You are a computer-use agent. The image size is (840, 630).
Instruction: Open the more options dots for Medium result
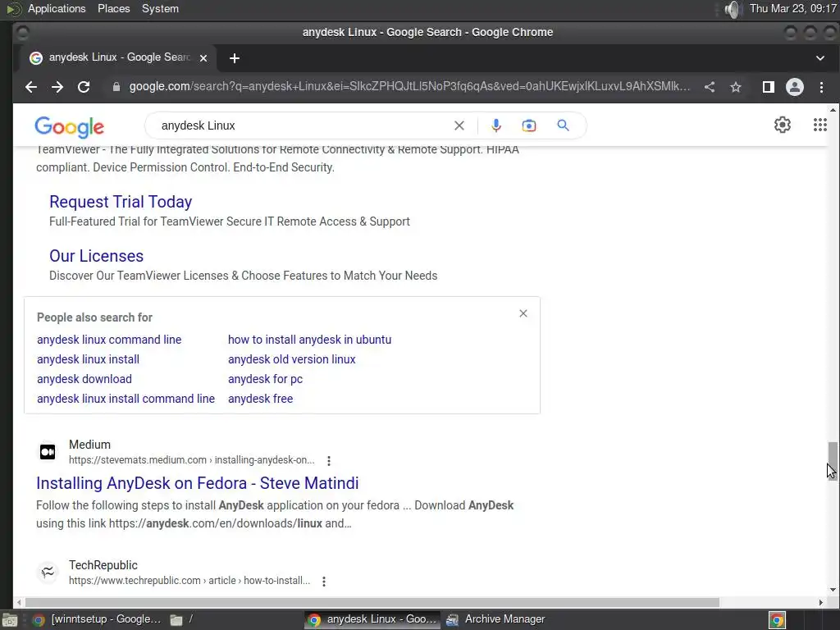tap(329, 461)
